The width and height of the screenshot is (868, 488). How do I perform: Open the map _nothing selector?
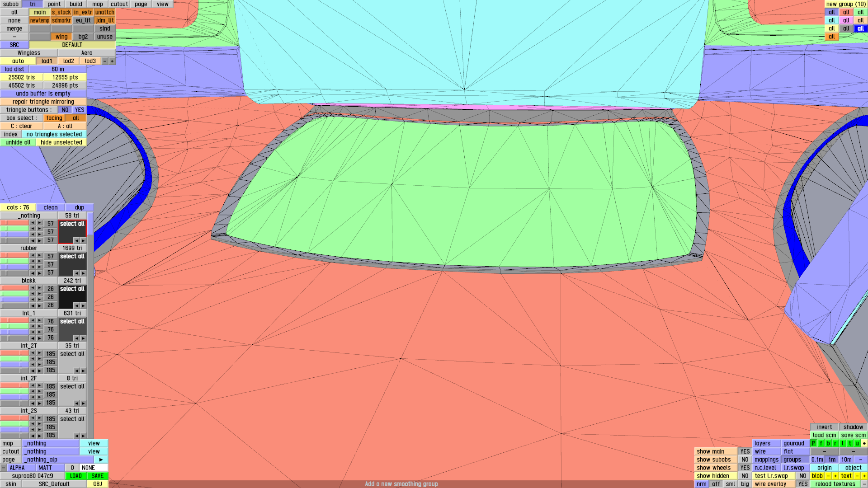51,443
